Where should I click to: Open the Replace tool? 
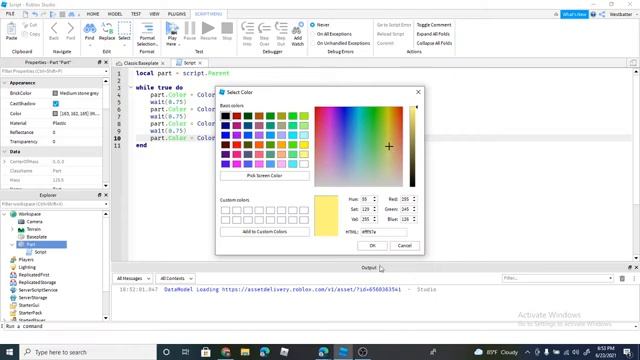click(107, 29)
